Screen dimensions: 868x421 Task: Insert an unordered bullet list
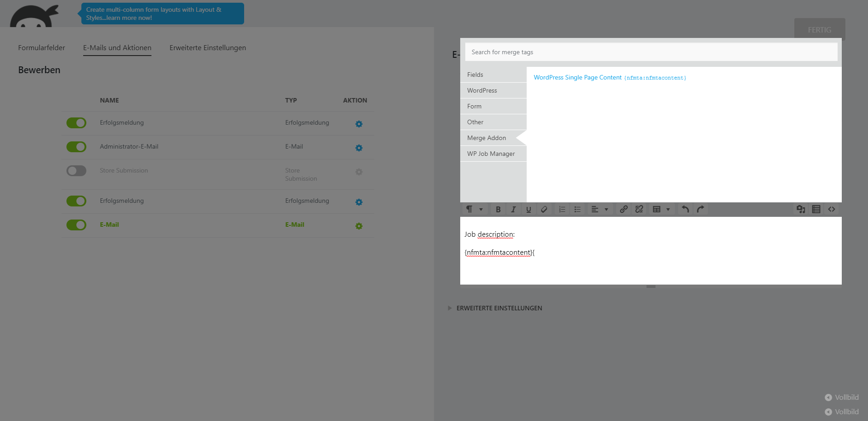[x=577, y=209]
